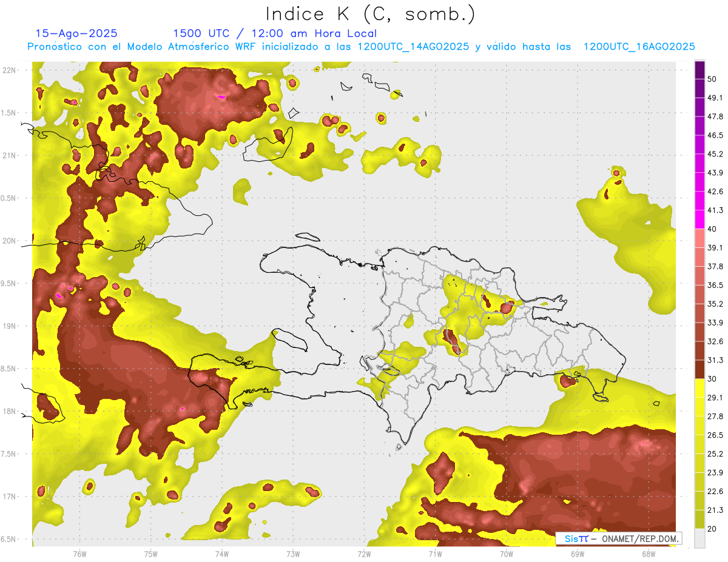This screenshot has width=728, height=562.
Task: Pick the salmon pink swatch between 39.1 and 40
Action: click(699, 238)
